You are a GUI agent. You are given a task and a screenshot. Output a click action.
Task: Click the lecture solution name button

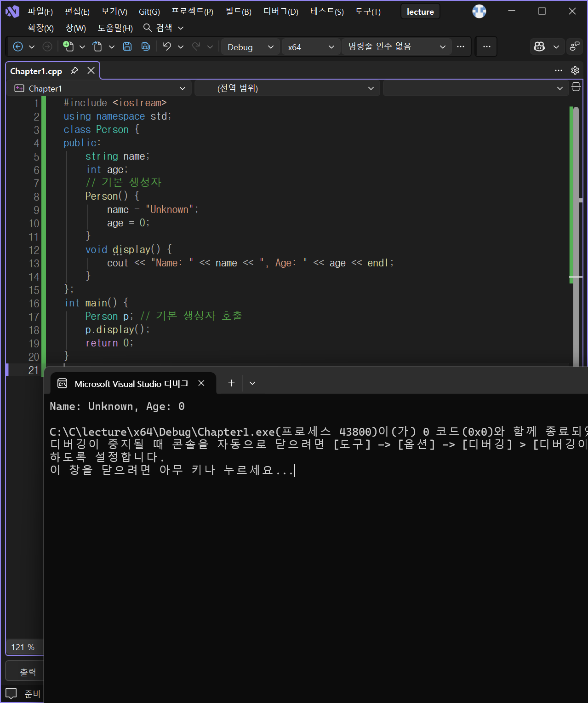pyautogui.click(x=420, y=12)
